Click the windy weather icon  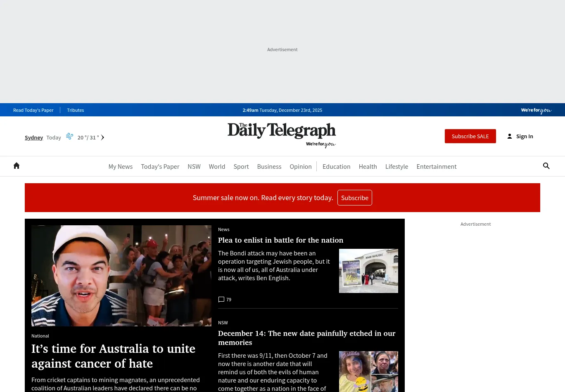[x=69, y=136]
